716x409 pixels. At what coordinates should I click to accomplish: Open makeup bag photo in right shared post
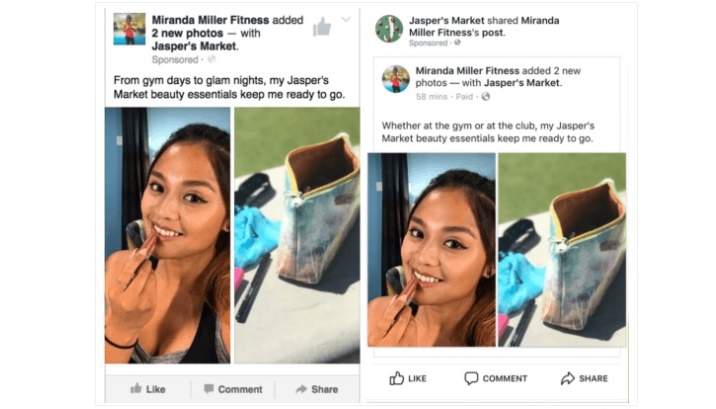coord(562,250)
